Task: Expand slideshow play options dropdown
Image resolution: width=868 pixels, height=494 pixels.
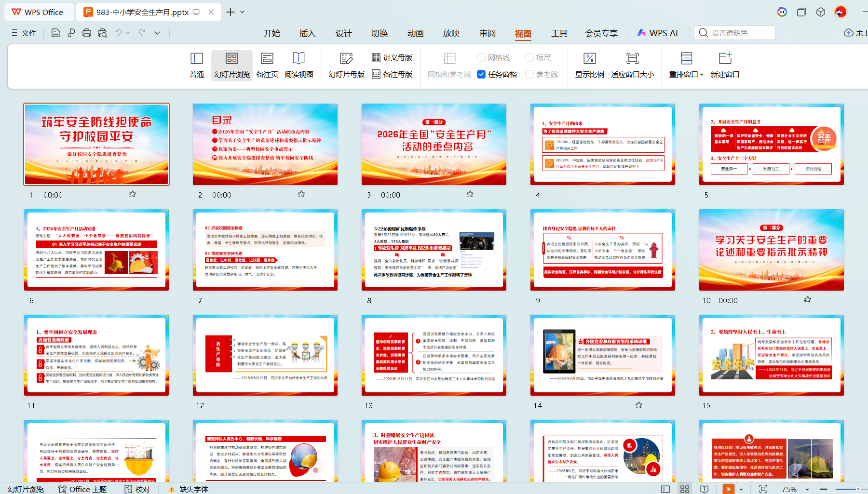Action: coord(741,489)
